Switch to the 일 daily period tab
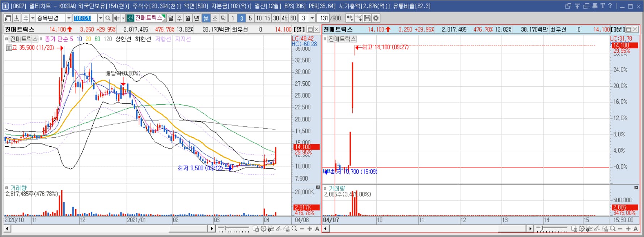Image resolution: width=644 pixels, height=237 pixels. (171, 18)
